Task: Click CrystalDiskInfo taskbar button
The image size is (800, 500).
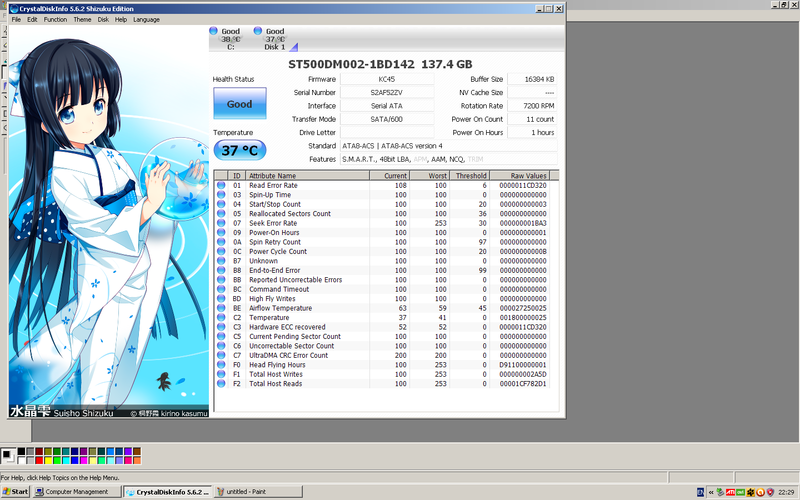Action: (168, 492)
